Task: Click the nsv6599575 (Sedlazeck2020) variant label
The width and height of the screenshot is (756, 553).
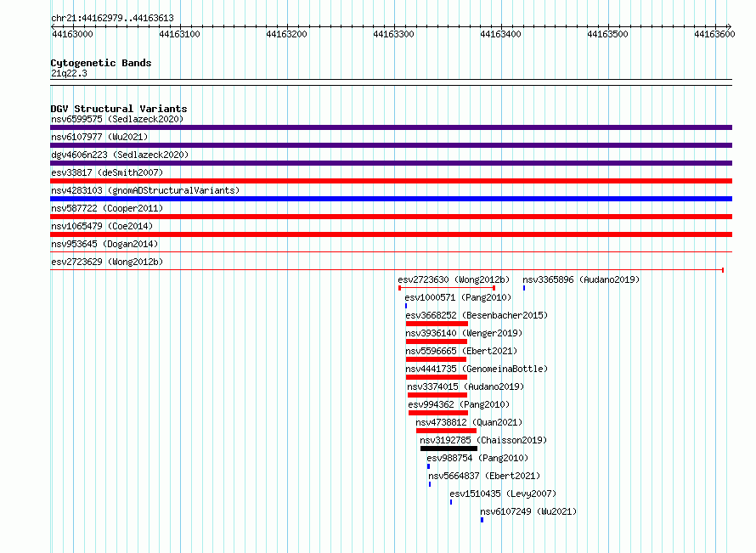Action: (117, 119)
